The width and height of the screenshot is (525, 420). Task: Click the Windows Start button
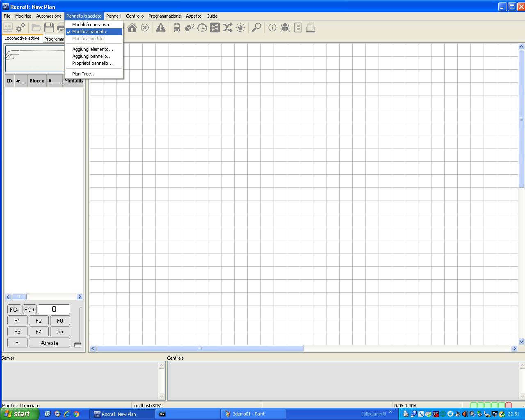pos(19,414)
